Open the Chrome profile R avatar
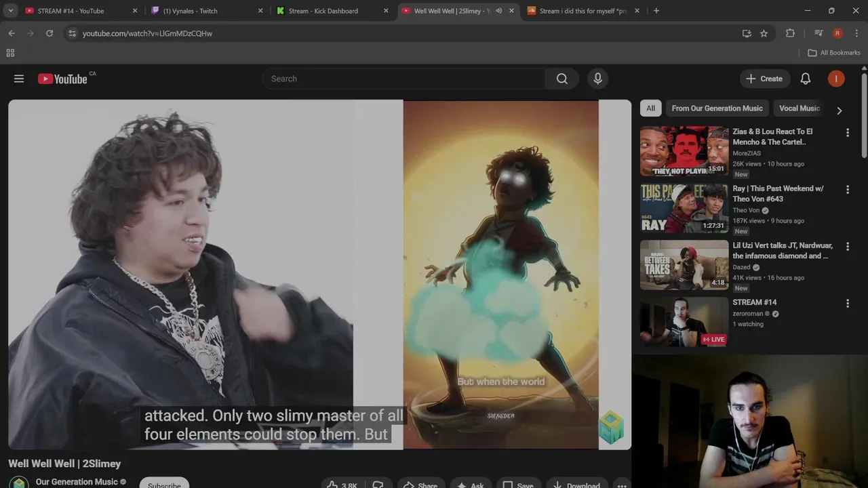This screenshot has width=868, height=488. pyautogui.click(x=837, y=33)
